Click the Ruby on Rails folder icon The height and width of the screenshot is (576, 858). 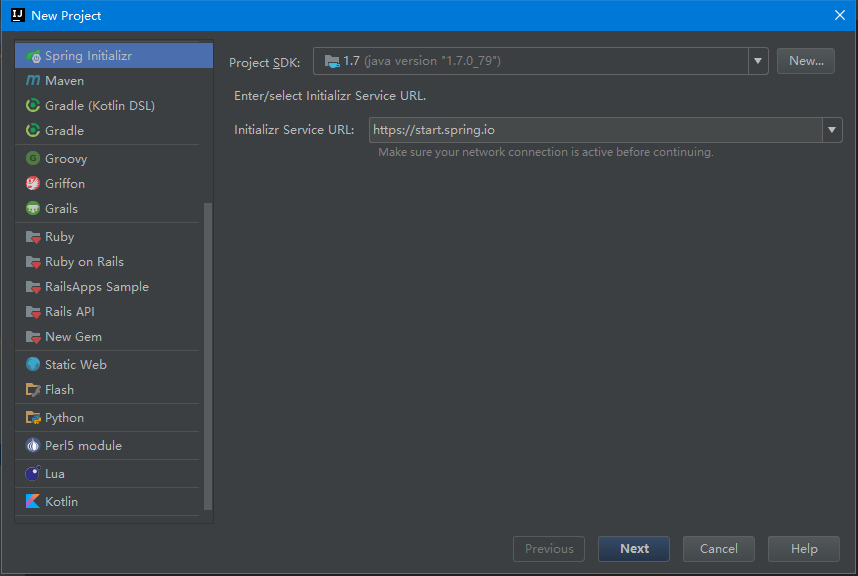pos(33,262)
